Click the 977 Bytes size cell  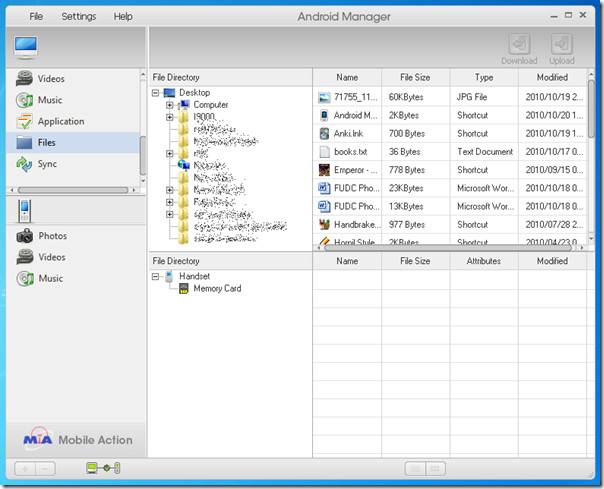click(x=407, y=225)
